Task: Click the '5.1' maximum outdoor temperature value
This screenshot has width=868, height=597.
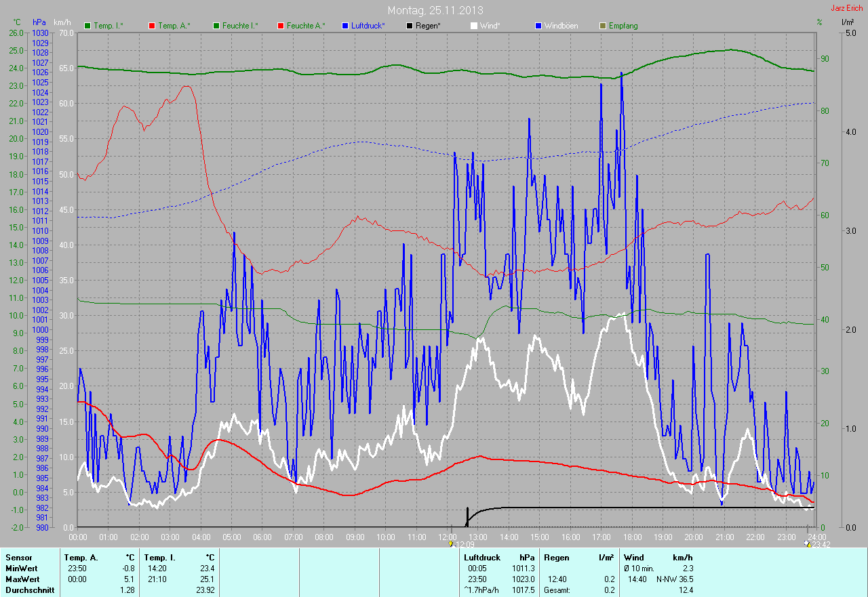Action: (x=129, y=579)
